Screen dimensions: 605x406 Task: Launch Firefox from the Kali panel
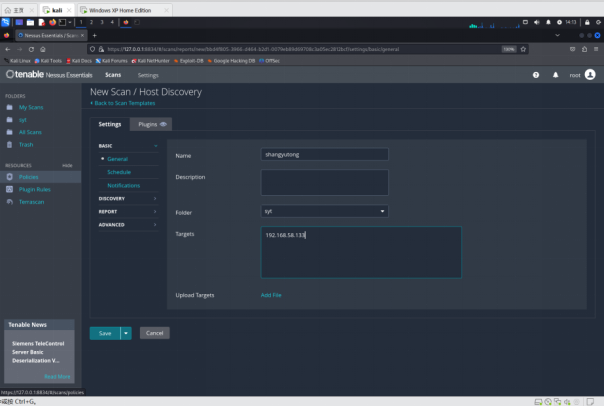pos(52,22)
